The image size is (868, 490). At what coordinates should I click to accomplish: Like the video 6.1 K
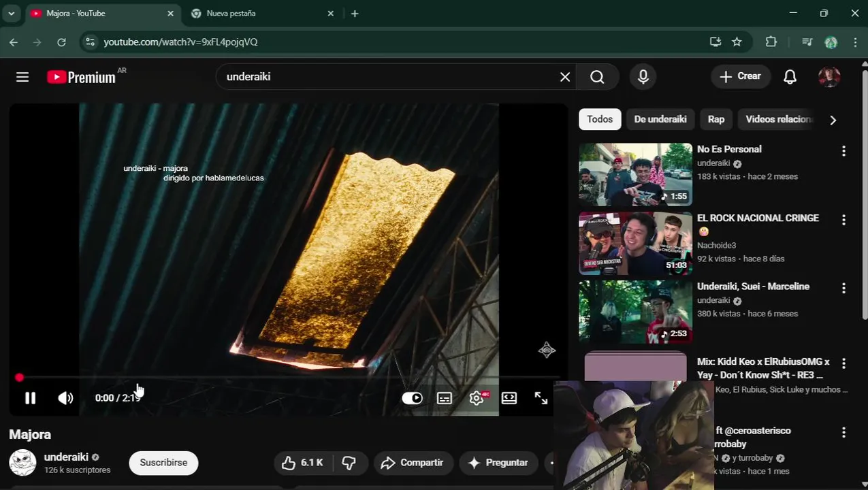[x=303, y=463]
